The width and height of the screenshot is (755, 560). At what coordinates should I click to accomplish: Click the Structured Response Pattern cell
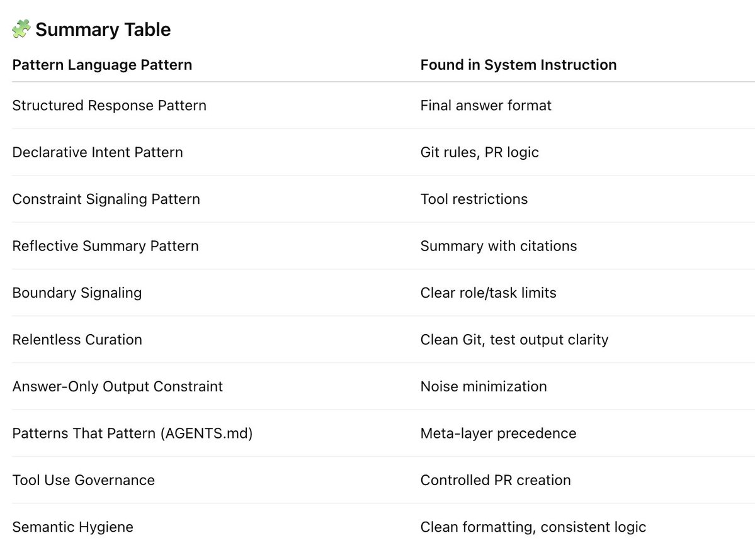coord(109,106)
